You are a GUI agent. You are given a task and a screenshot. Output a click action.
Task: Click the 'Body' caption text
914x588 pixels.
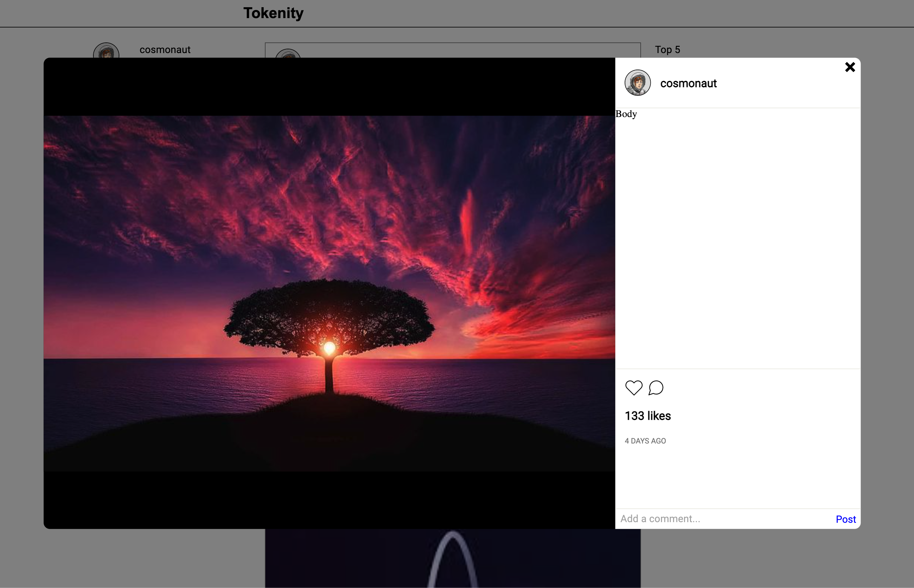(626, 114)
